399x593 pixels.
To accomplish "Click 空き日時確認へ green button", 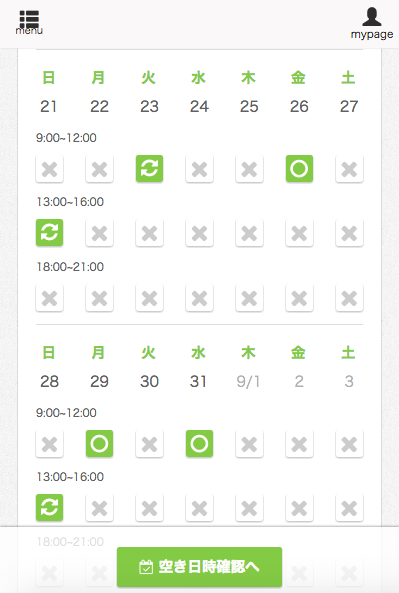I will pos(199,567).
